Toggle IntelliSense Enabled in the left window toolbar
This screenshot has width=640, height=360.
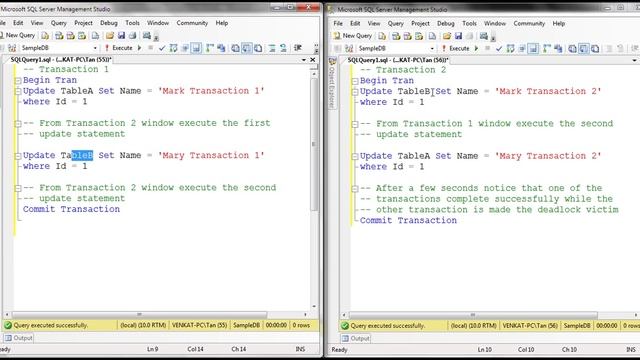[196, 48]
